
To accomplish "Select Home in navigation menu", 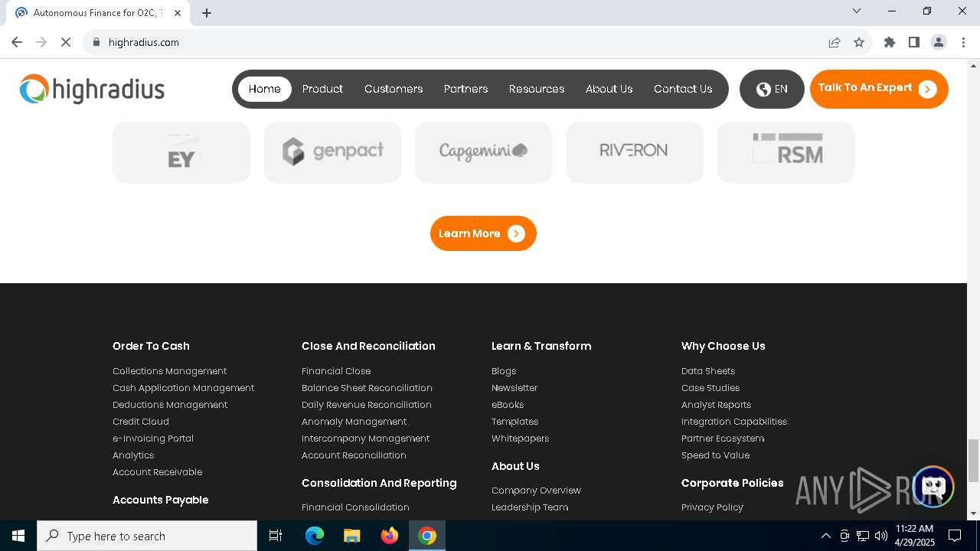I will (x=264, y=89).
